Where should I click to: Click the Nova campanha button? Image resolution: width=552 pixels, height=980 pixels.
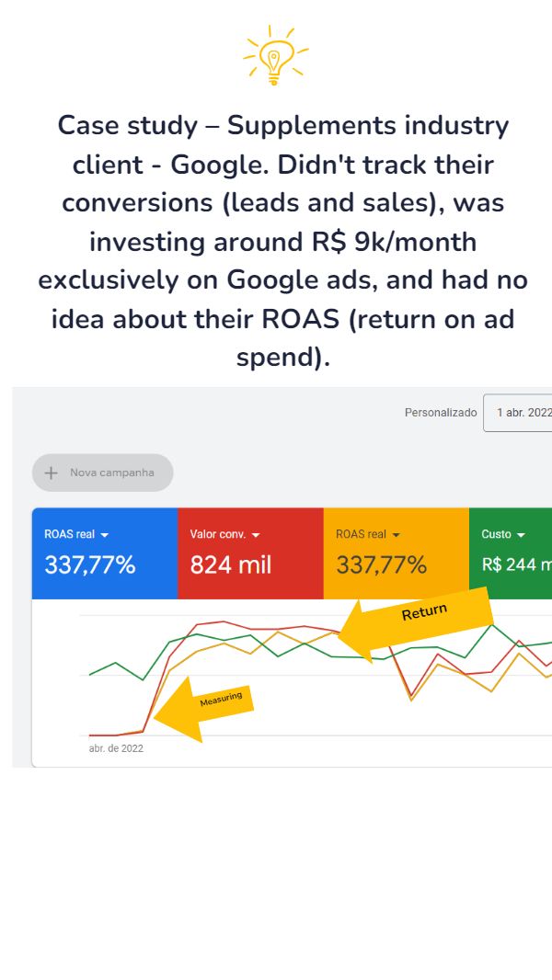102,473
